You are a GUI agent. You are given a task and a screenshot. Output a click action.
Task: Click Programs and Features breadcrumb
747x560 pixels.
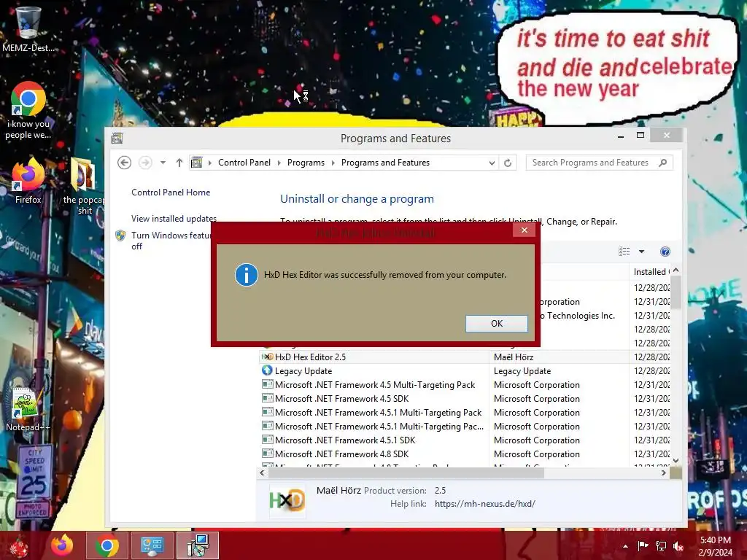(x=385, y=163)
